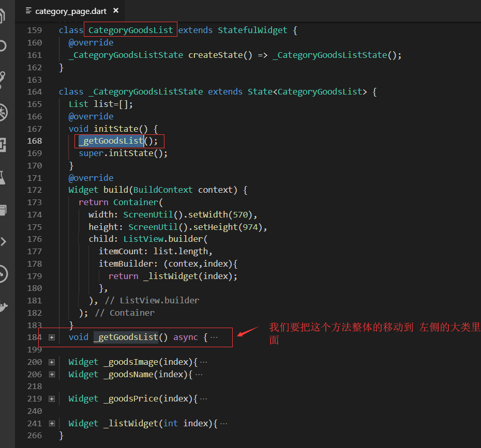Image resolution: width=481 pixels, height=448 pixels.
Task: Click CategoryGoodsList class name on line 159
Action: tap(131, 30)
